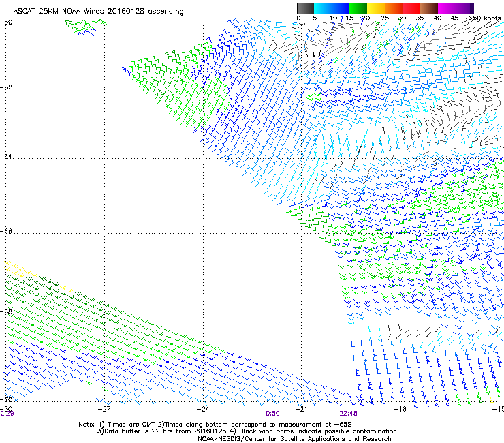
Task: Click the '-15' longitude axis label
Action: tap(499, 409)
